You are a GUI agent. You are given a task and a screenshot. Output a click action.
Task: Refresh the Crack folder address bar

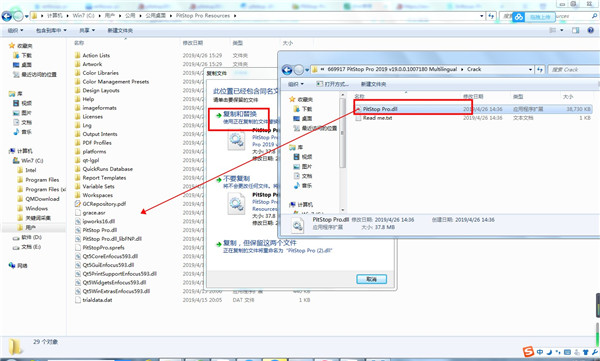tap(540, 70)
